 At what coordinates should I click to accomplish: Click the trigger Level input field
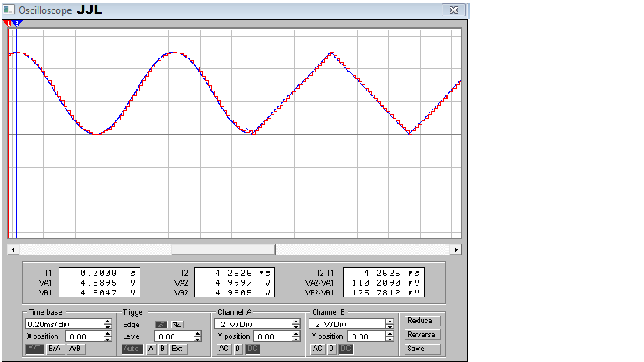(174, 336)
